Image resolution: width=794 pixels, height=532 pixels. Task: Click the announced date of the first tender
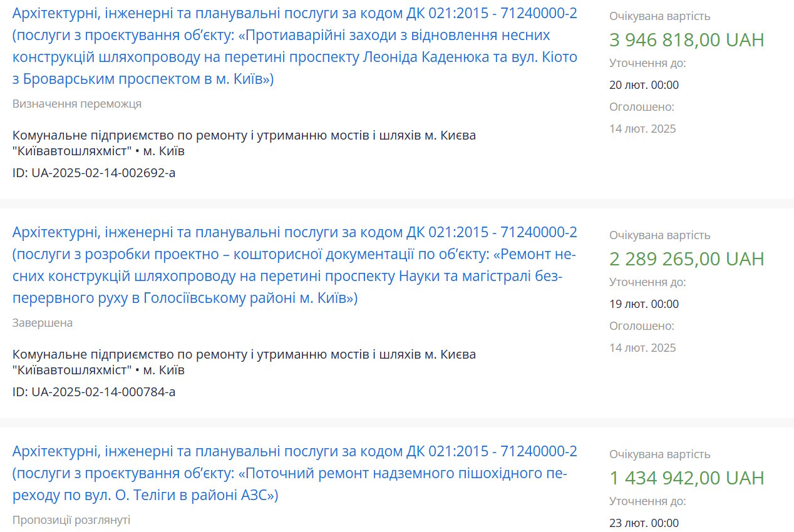click(642, 129)
